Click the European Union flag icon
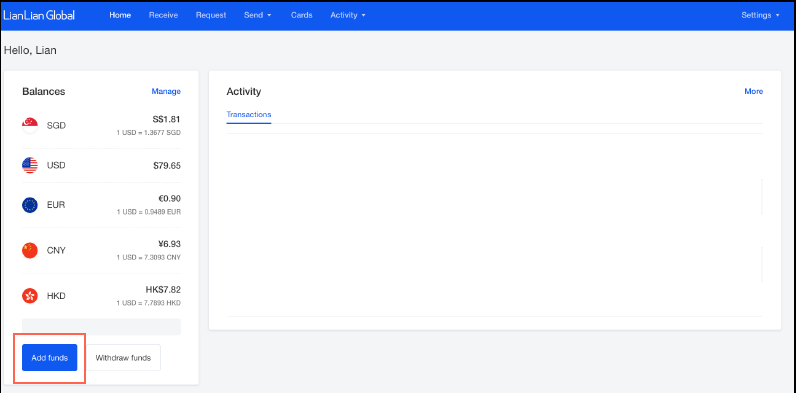 [30, 205]
